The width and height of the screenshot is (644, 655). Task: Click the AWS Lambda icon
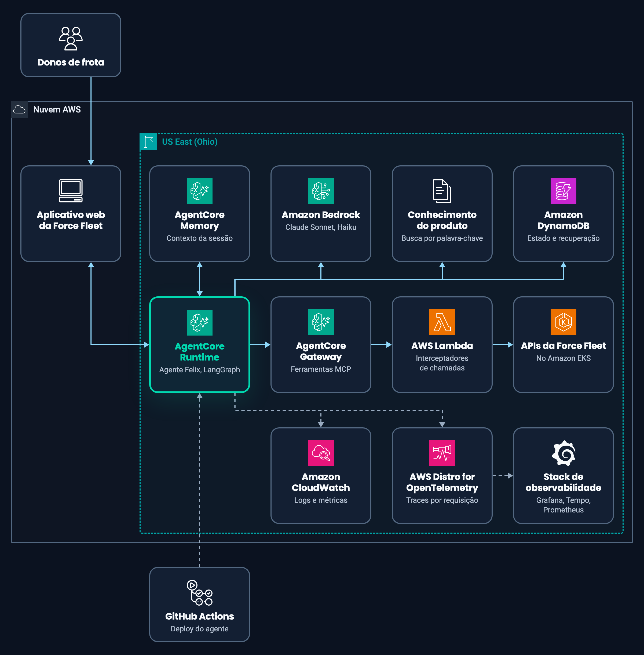(x=442, y=322)
